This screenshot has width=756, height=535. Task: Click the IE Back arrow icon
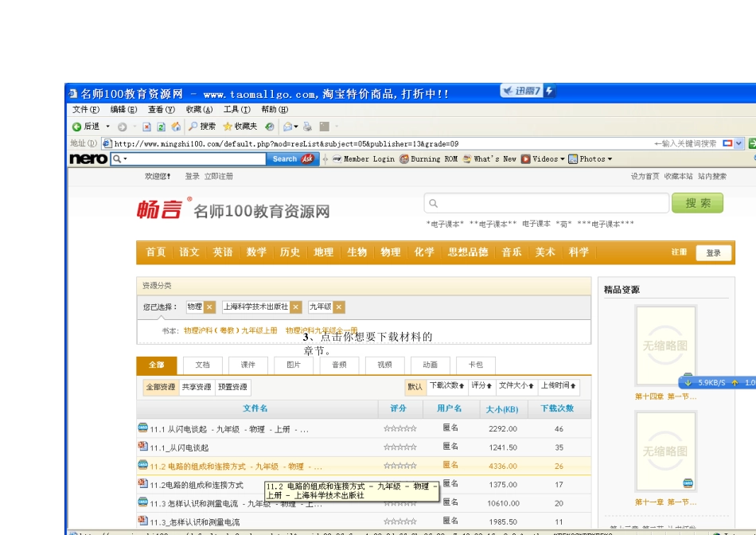pos(76,127)
